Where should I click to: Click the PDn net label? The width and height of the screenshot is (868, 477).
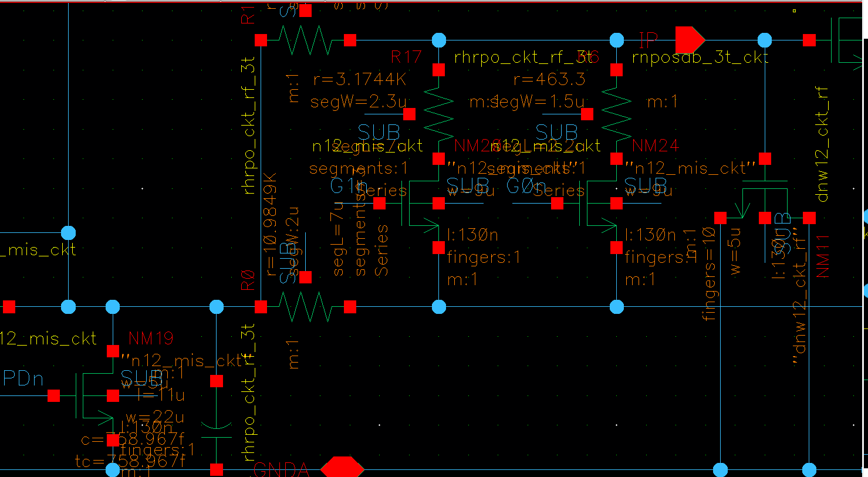(x=23, y=379)
